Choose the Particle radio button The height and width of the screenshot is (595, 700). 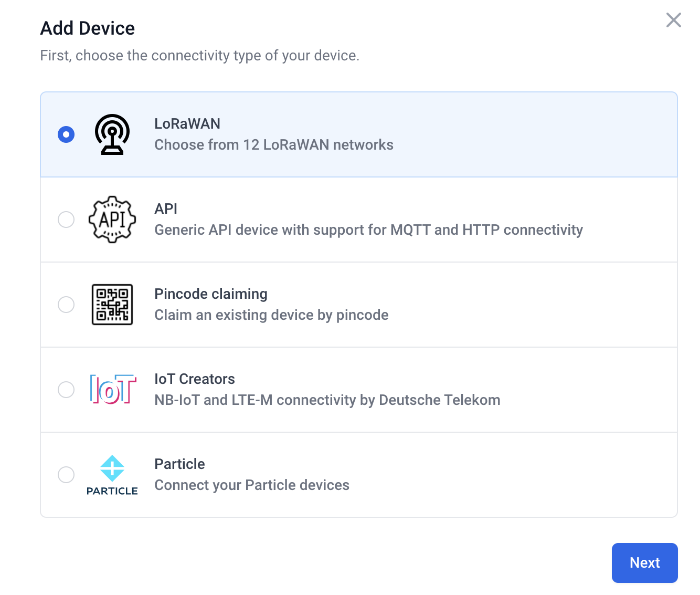(66, 475)
